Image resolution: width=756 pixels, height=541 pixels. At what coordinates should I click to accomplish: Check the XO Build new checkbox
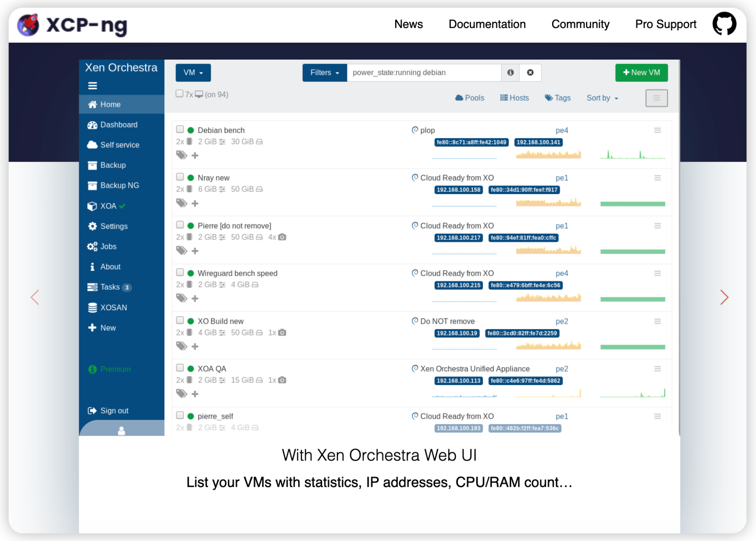click(180, 320)
